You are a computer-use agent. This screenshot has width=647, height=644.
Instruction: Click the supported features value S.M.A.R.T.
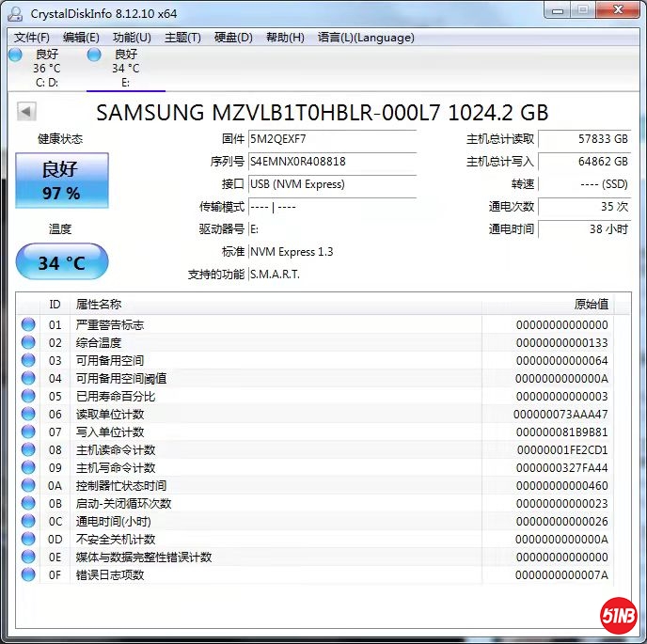tap(275, 275)
